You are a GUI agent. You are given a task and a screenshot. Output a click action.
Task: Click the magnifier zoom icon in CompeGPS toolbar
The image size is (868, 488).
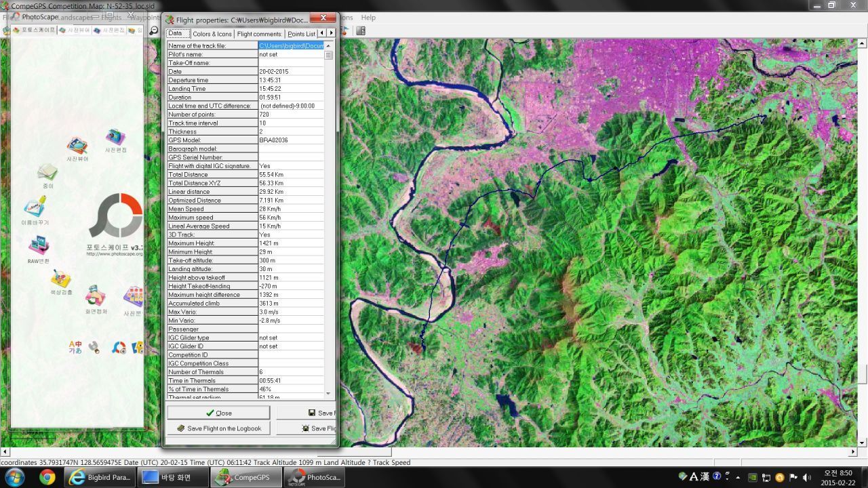click(154, 30)
